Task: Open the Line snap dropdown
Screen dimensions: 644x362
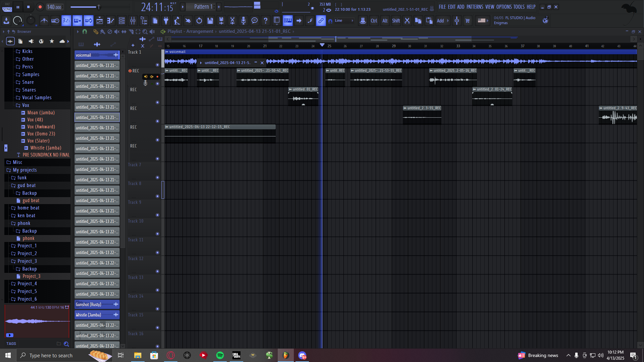Action: click(344, 21)
